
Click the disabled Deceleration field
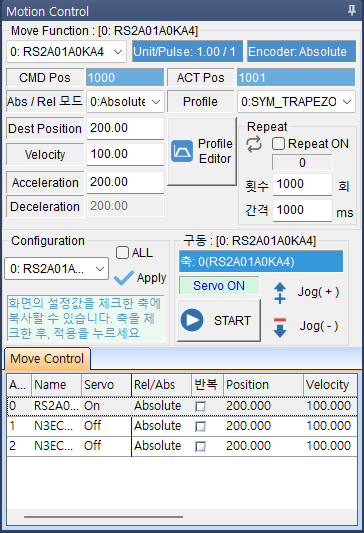[125, 206]
